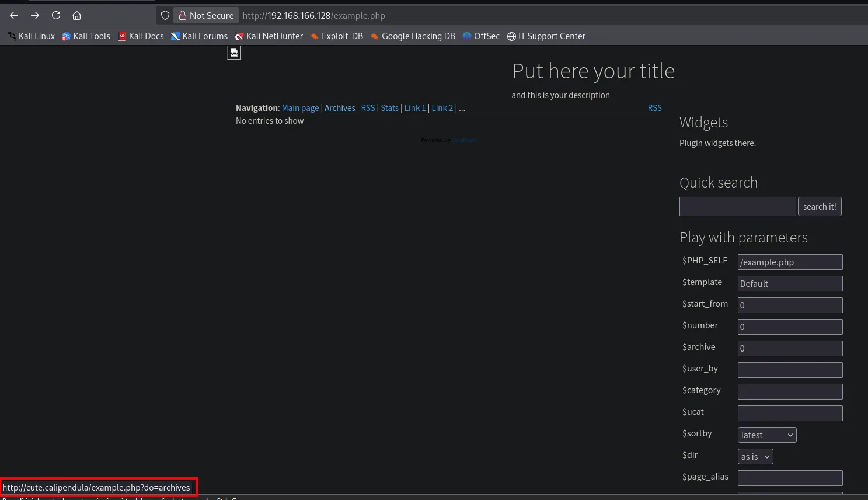Image resolution: width=868 pixels, height=500 pixels.
Task: Follow the Link 2 navigation link
Action: (442, 108)
